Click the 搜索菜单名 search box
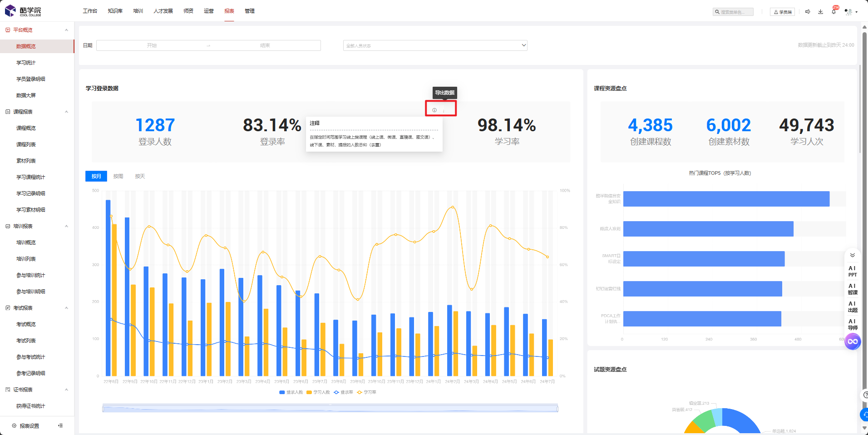This screenshot has width=868, height=435. coord(733,12)
